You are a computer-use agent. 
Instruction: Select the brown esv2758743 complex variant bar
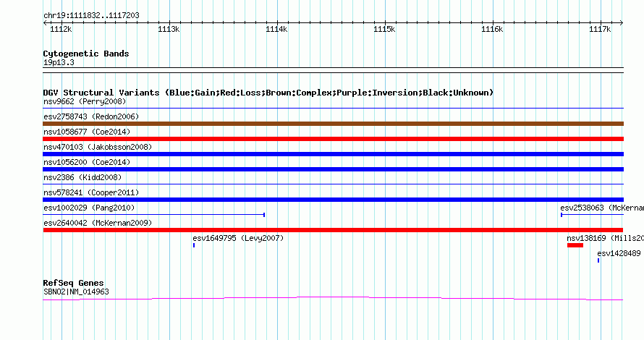[x=333, y=124]
